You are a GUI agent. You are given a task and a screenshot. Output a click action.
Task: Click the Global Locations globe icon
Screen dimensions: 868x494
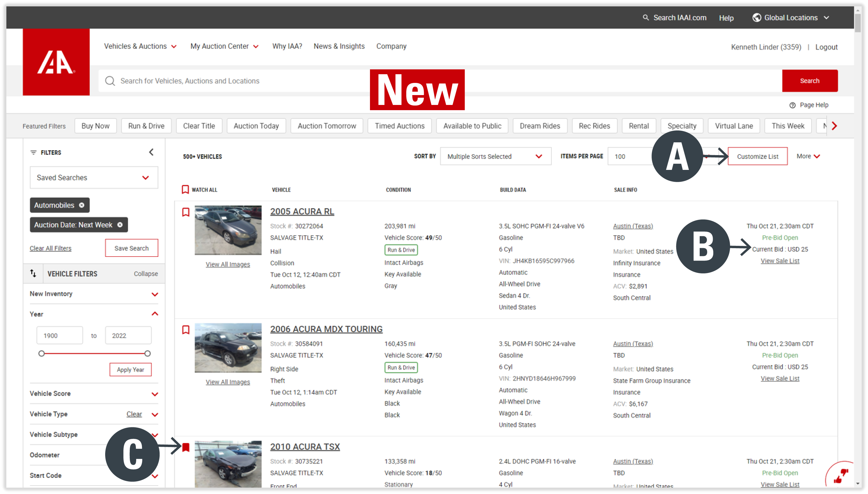[x=756, y=18]
